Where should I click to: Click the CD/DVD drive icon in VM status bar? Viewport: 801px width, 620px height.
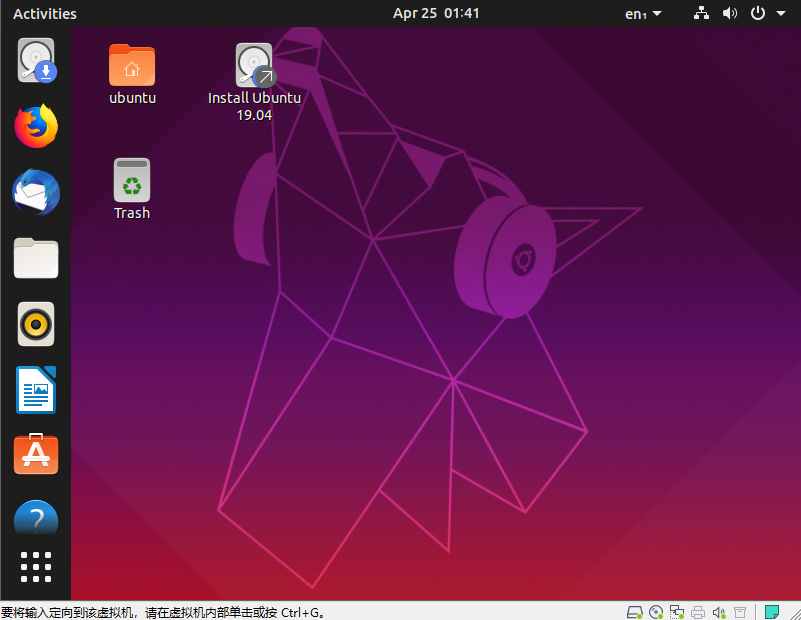[x=656, y=612]
